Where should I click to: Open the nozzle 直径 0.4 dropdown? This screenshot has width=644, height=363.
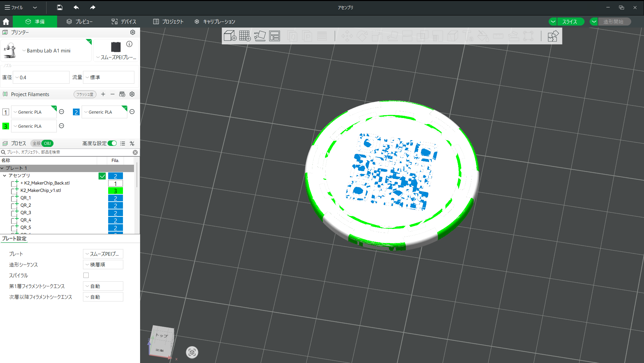[41, 77]
